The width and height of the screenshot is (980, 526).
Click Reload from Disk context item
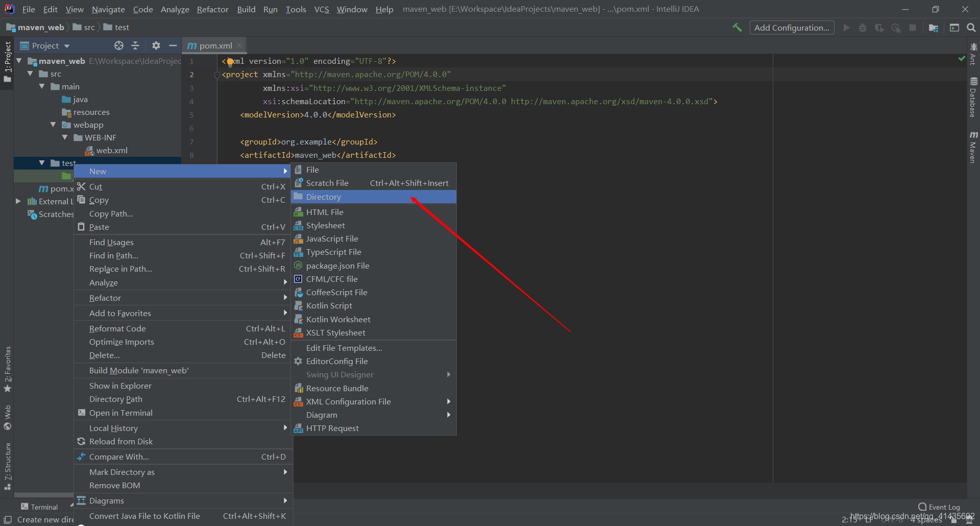coord(183,441)
